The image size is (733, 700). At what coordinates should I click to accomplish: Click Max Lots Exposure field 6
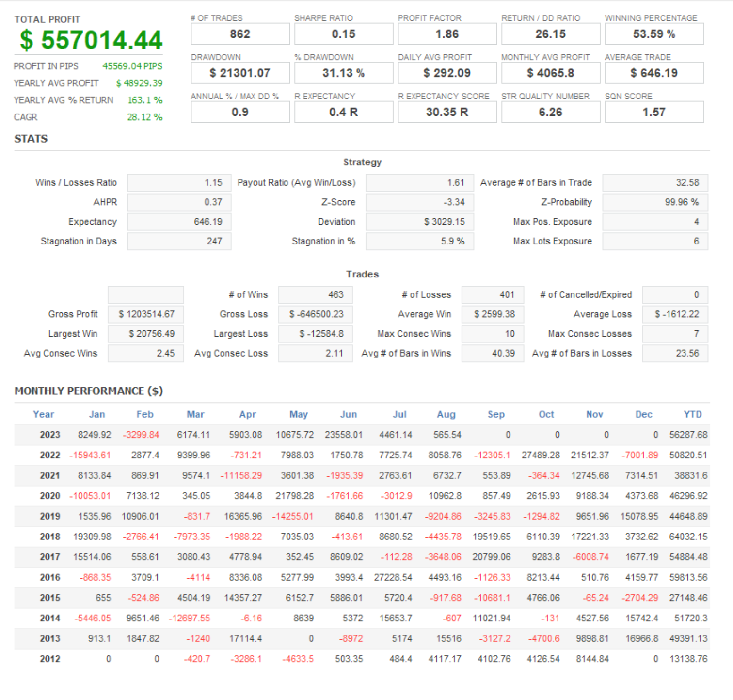click(x=655, y=241)
